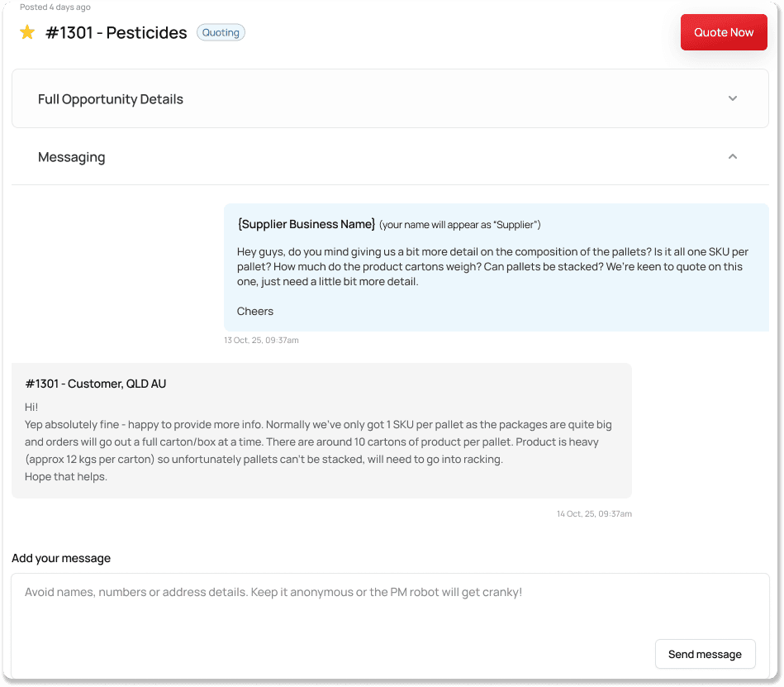Click the customer reply message bubble
The width and height of the screenshot is (784, 687).
coord(321,431)
